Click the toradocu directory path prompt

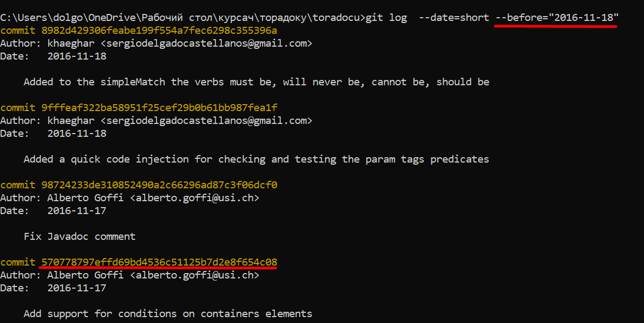pos(183,18)
